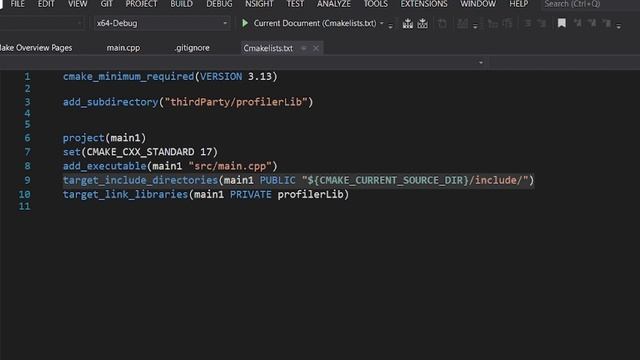Click line number 5 in the gutter
The width and height of the screenshot is (640, 360).
(27, 124)
